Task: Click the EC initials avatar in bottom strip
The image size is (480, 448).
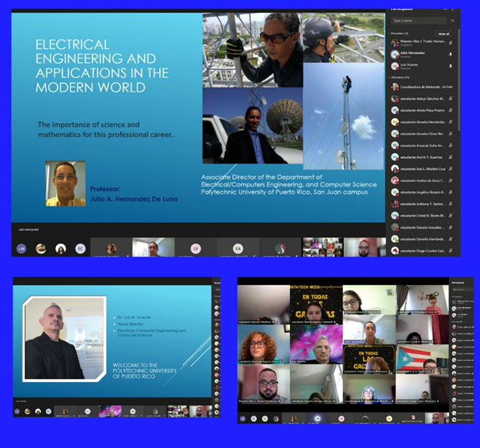Action: click(x=80, y=249)
